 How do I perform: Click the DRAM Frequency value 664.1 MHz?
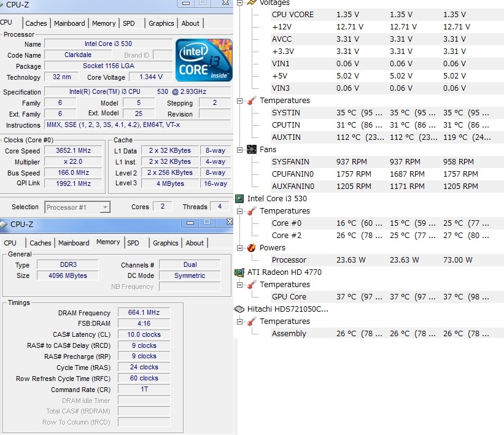[144, 312]
